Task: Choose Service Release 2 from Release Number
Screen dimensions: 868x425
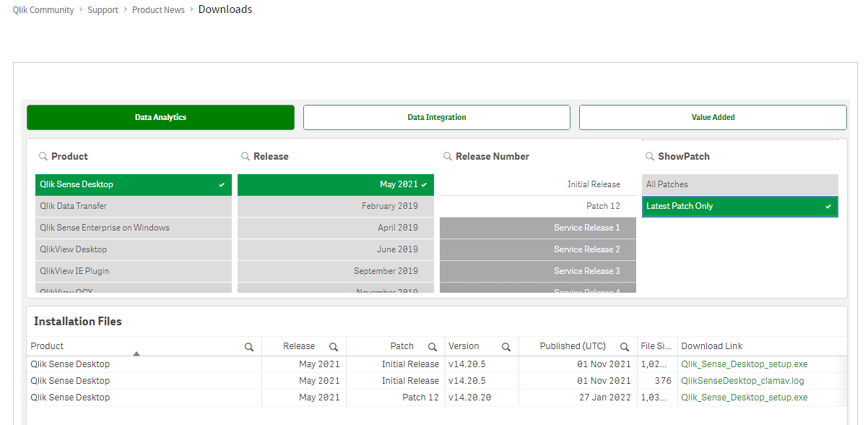Action: (x=537, y=249)
